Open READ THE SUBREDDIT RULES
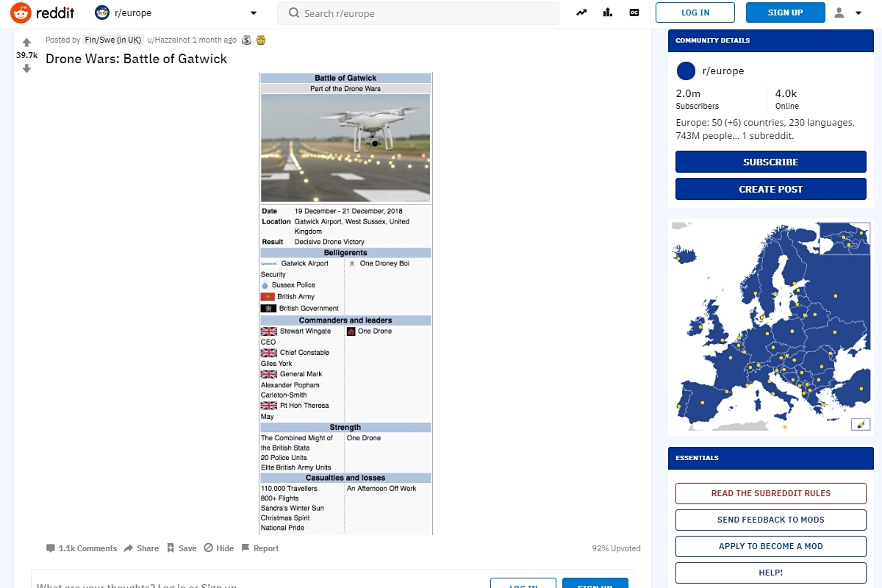 771,493
